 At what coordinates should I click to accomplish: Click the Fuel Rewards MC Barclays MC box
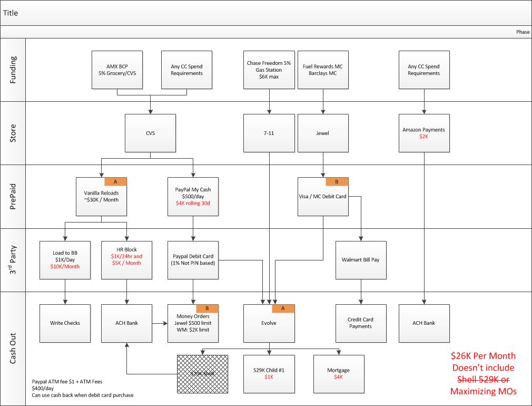point(323,70)
